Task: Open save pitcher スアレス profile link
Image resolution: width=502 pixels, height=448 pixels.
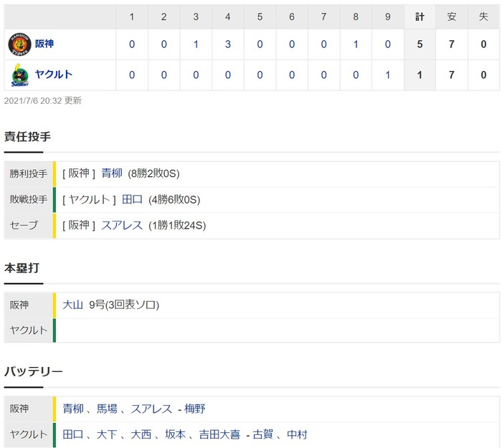Action: (122, 225)
